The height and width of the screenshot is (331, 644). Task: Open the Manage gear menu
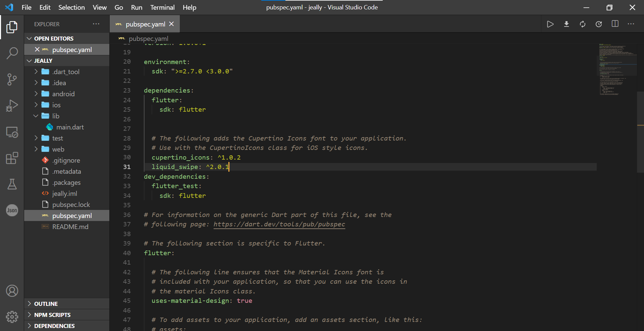[x=12, y=317]
